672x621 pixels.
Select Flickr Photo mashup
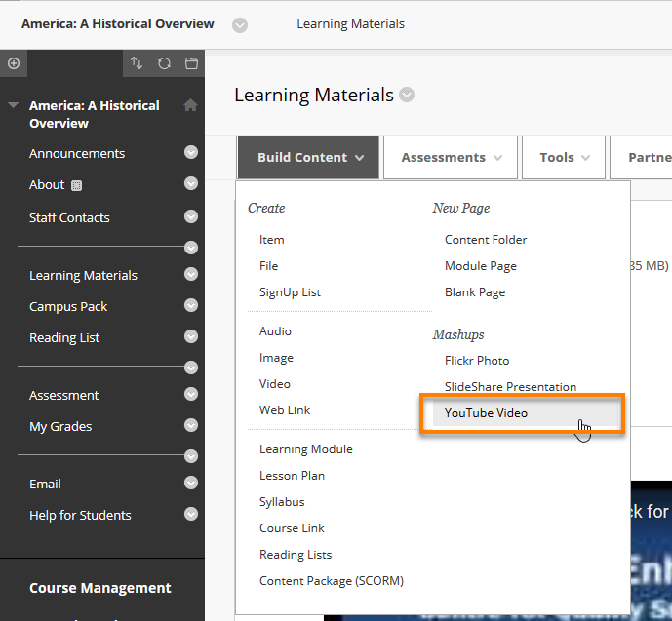[477, 361]
